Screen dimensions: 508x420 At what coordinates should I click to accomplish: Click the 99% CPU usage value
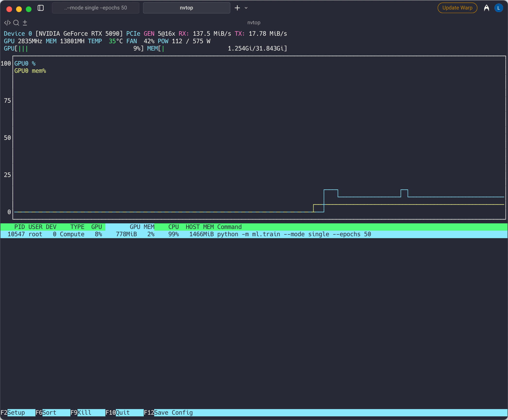point(174,234)
